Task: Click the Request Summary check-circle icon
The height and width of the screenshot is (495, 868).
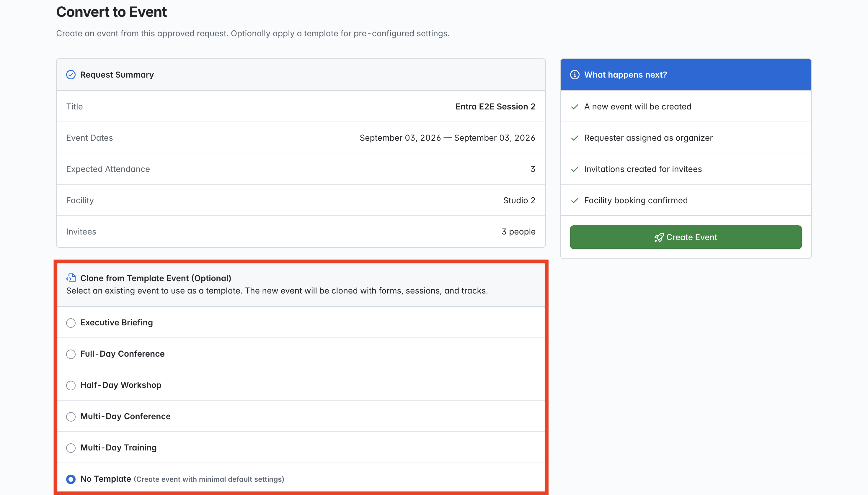Action: [71, 75]
